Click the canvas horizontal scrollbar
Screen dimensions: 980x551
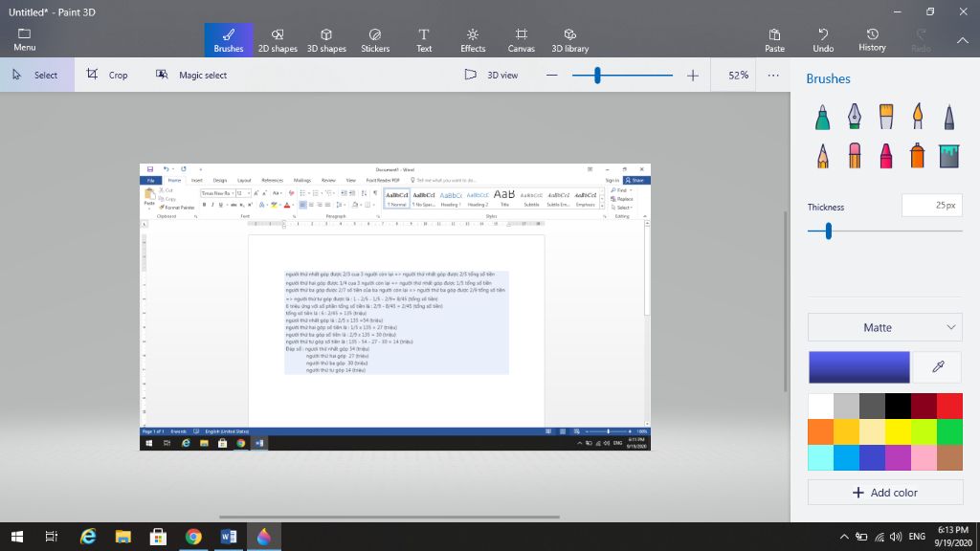(x=390, y=517)
